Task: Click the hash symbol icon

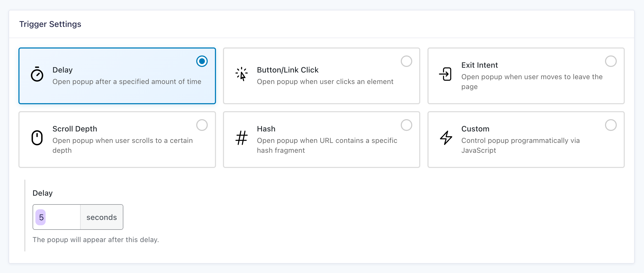Action: point(241,138)
